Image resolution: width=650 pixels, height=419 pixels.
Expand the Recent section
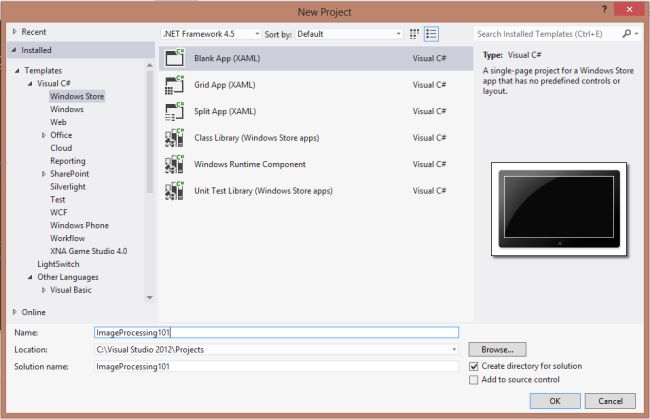click(15, 31)
